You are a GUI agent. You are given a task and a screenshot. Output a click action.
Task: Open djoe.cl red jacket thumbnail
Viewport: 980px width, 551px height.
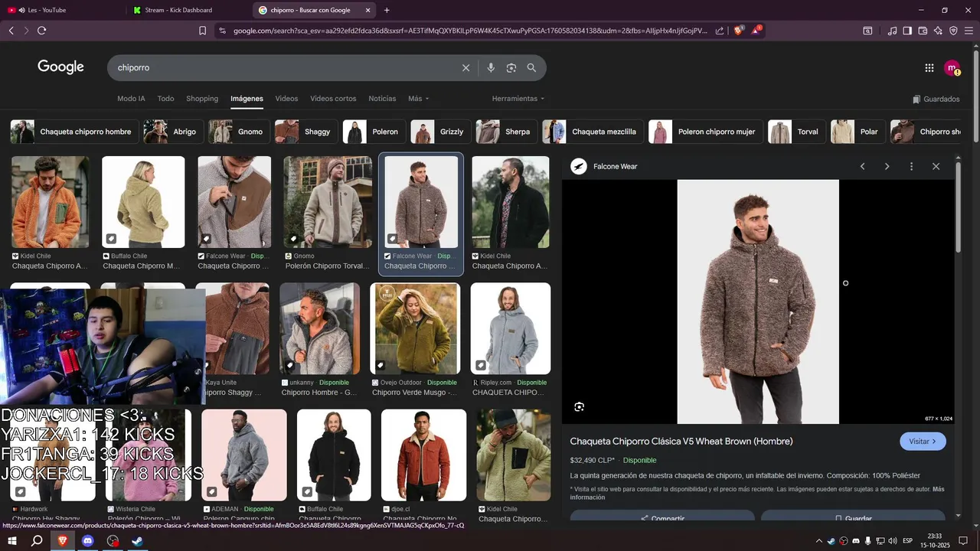[x=423, y=455]
